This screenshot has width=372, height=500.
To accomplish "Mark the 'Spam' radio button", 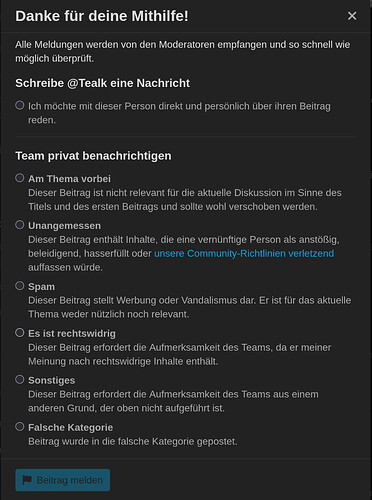I will click(20, 286).
